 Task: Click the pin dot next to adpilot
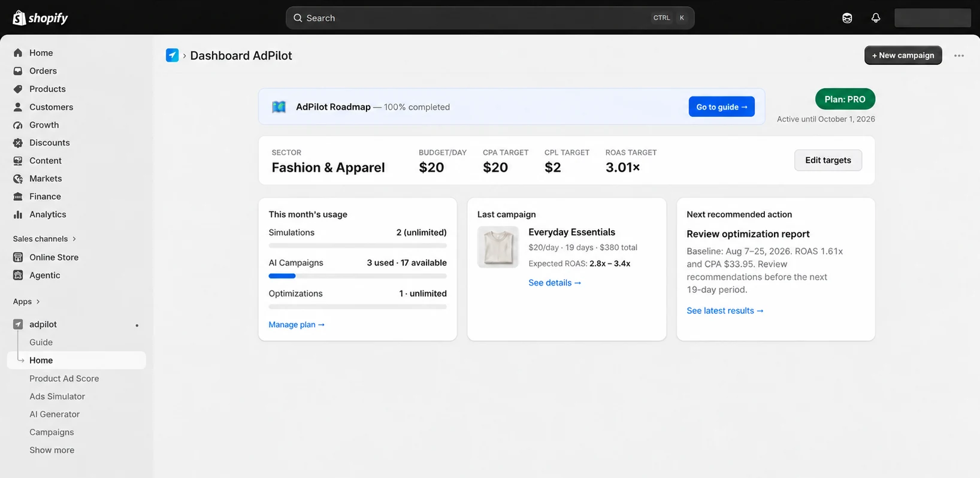(137, 325)
